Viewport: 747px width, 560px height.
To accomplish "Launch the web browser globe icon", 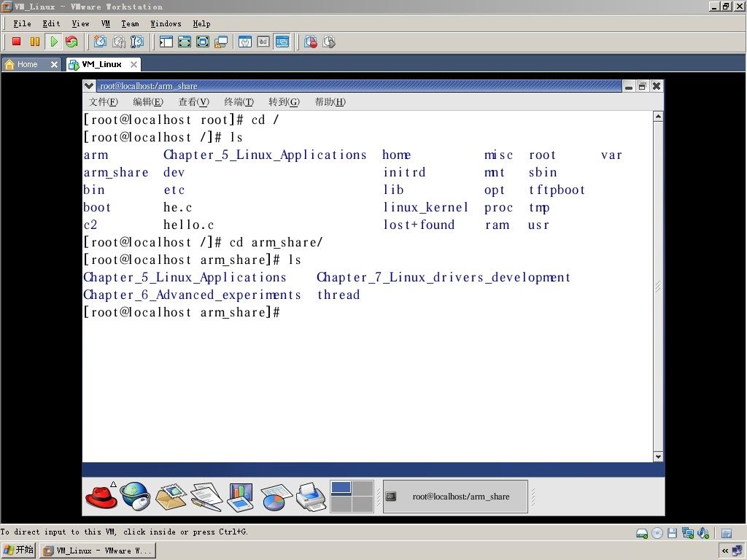I will coord(135,496).
